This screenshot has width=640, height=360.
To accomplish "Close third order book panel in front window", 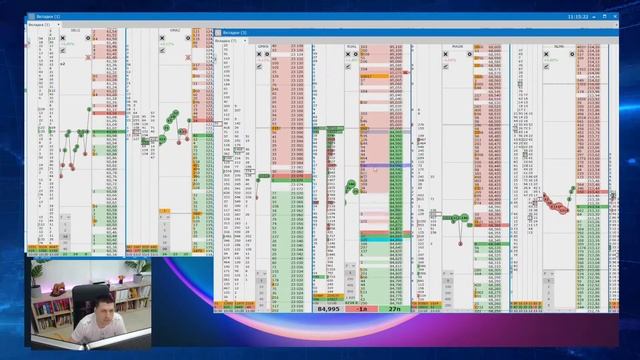I will 445,54.
